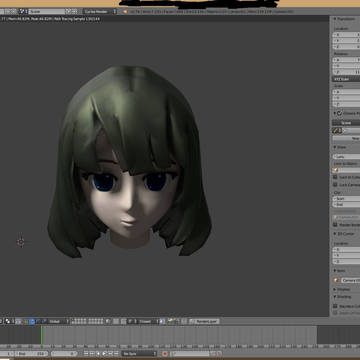Click the lock layers to scene icon

107,321
